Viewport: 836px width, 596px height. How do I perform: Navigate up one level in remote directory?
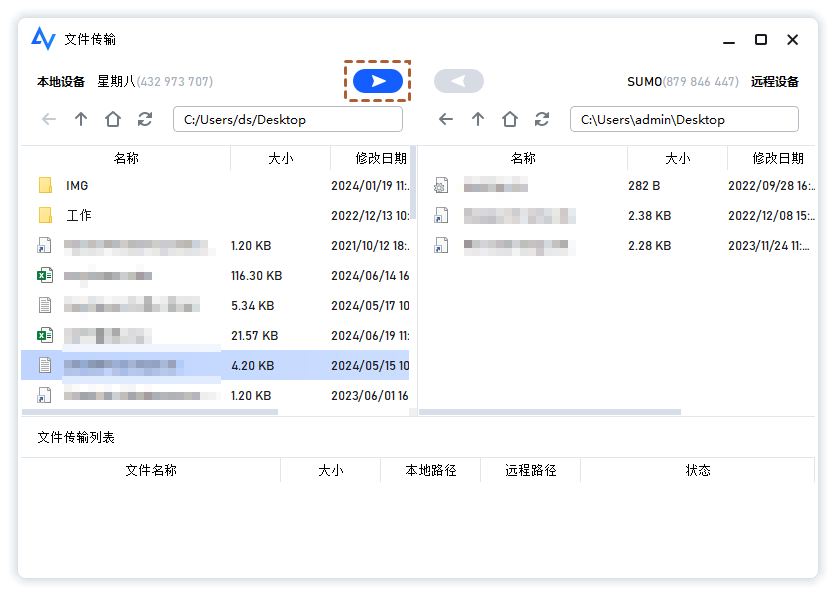tap(478, 118)
